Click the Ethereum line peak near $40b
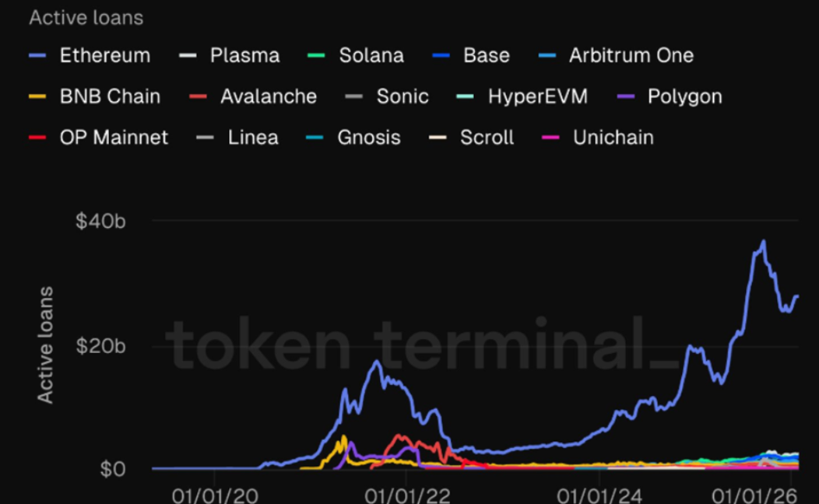 click(x=763, y=242)
